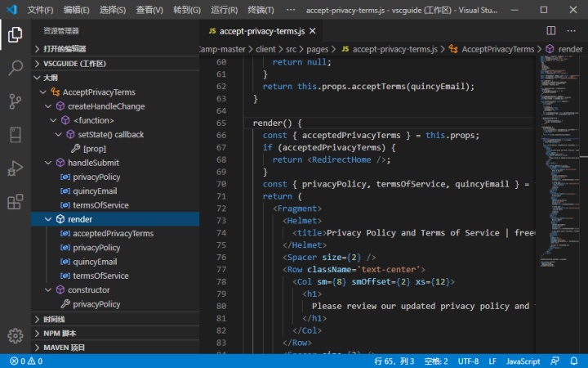The height and width of the screenshot is (368, 588).
Task: Open the Search view in activity bar
Action: [15, 68]
